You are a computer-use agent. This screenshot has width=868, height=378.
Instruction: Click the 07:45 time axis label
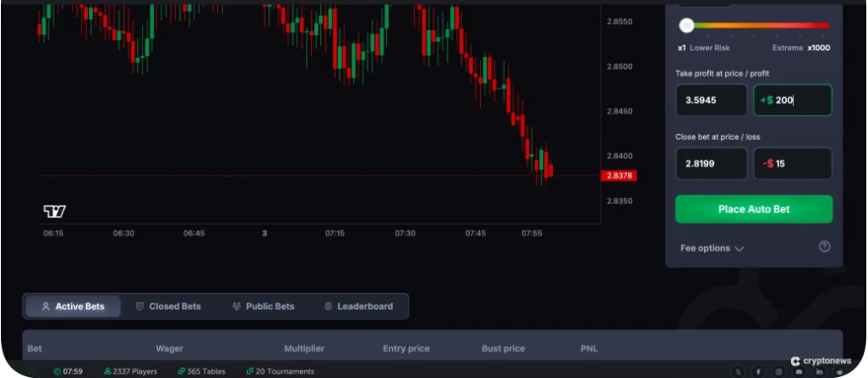click(x=476, y=233)
